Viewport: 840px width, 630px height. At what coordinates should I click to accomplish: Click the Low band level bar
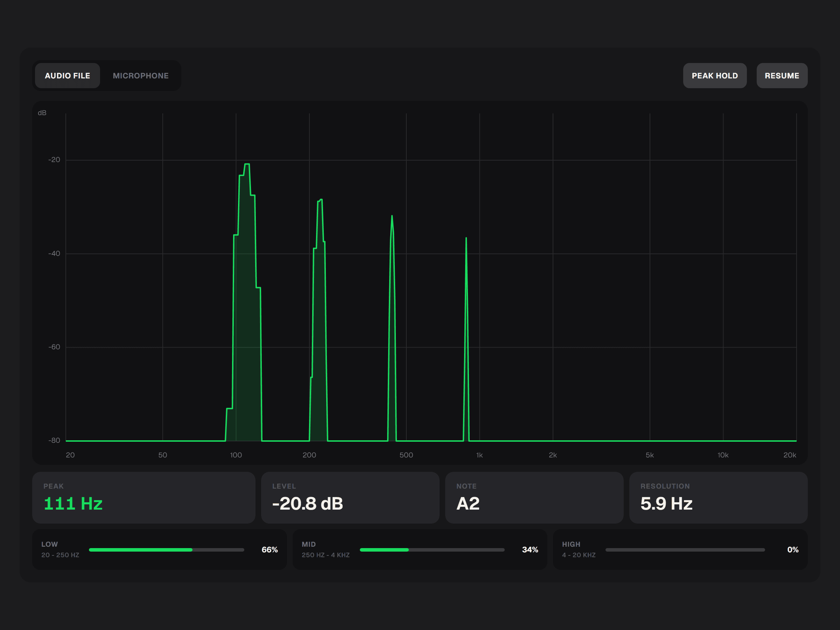coord(166,549)
